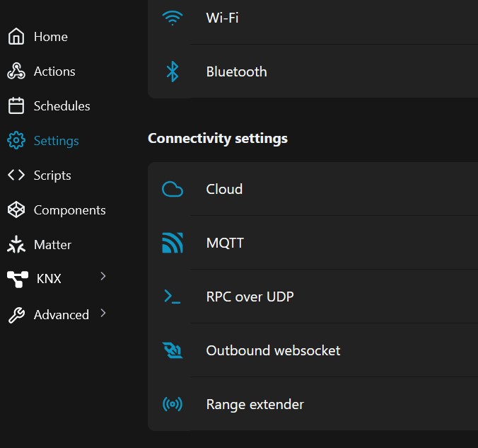The height and width of the screenshot is (448, 478).
Task: Open RPC over UDP settings
Action: [313, 297]
